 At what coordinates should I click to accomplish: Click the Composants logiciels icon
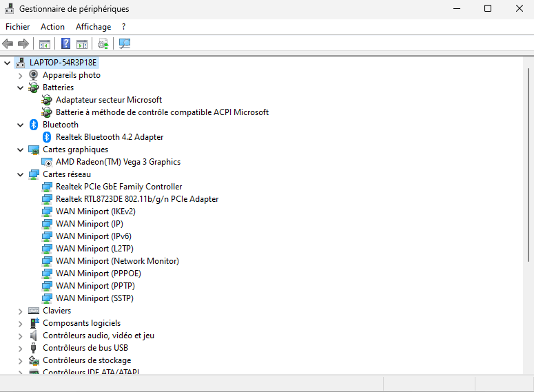pos(34,323)
